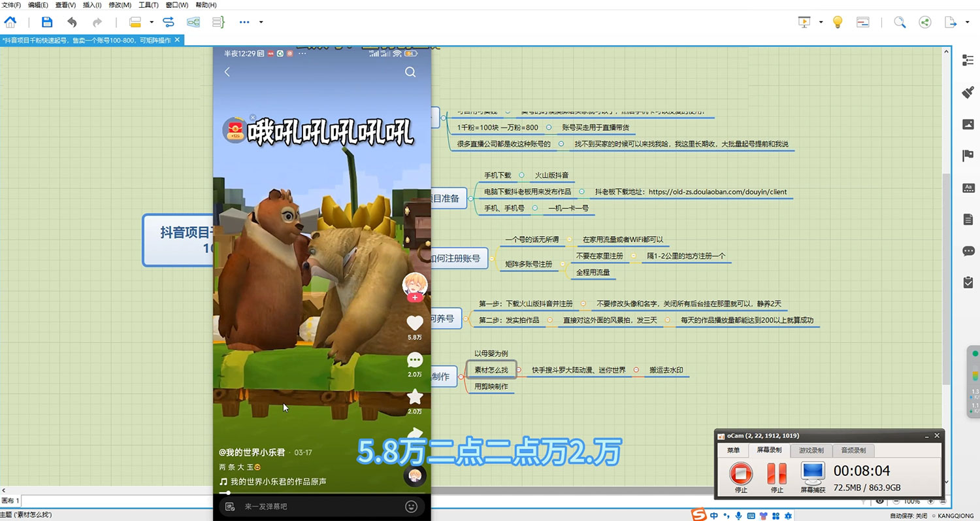Open the 工具(T) menu
Screen dimensions: 980x521
(x=148, y=5)
